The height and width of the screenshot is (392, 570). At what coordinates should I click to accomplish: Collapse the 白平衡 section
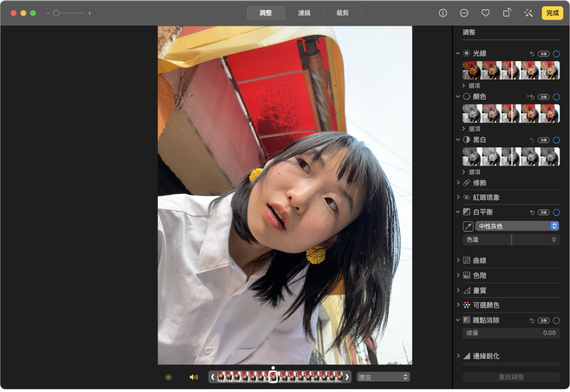click(458, 212)
